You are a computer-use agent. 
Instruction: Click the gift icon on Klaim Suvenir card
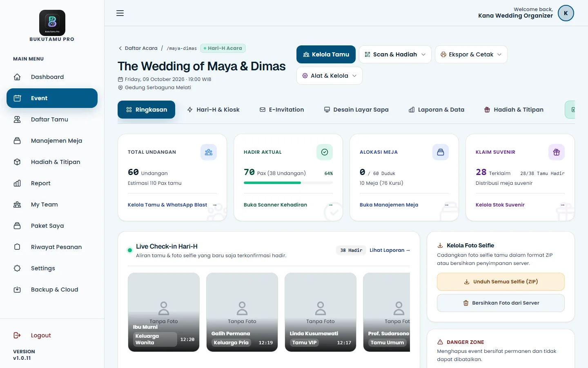tap(557, 152)
